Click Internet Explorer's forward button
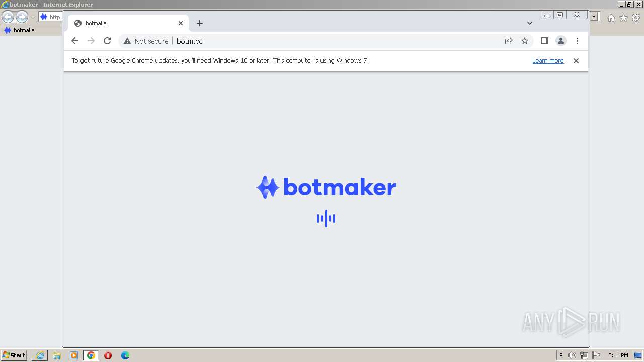 tap(22, 17)
